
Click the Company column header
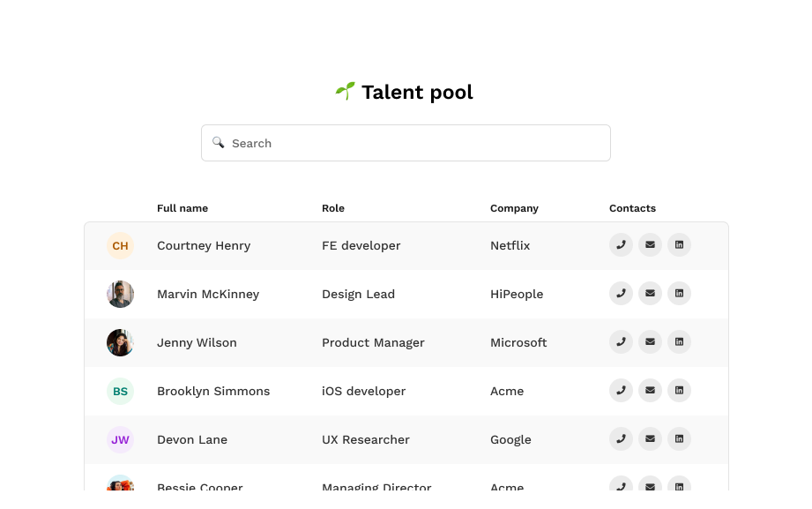pyautogui.click(x=514, y=208)
